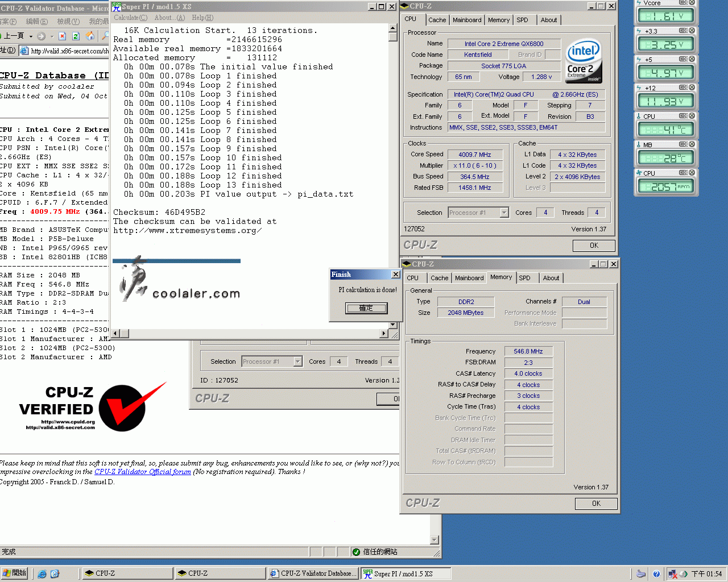The width and height of the screenshot is (728, 582).
Task: Open the +3.3 voltage monitor settings icon
Action: pos(684,31)
